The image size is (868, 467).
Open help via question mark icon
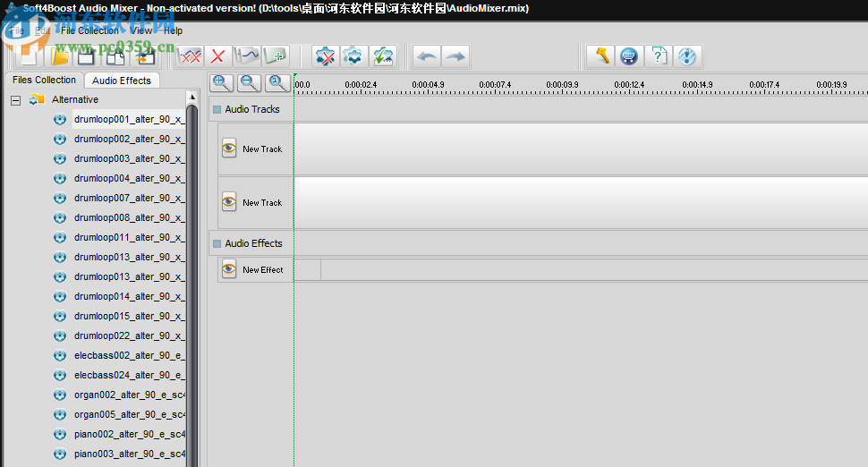pos(658,56)
